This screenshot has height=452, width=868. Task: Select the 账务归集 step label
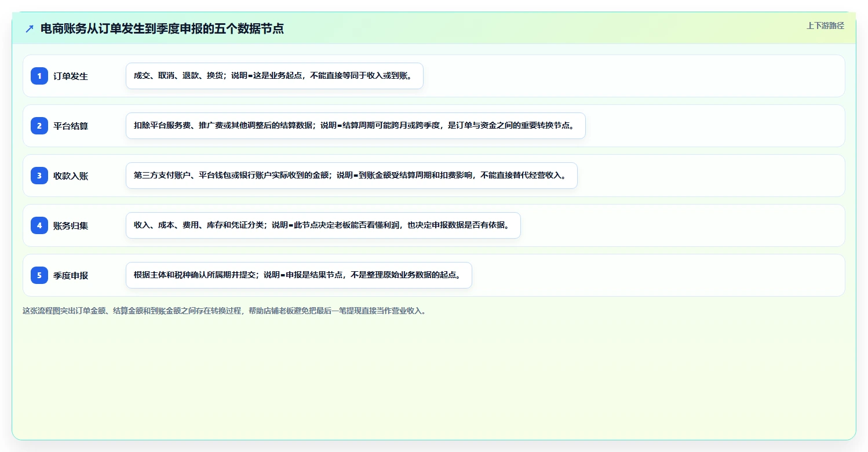[71, 225]
